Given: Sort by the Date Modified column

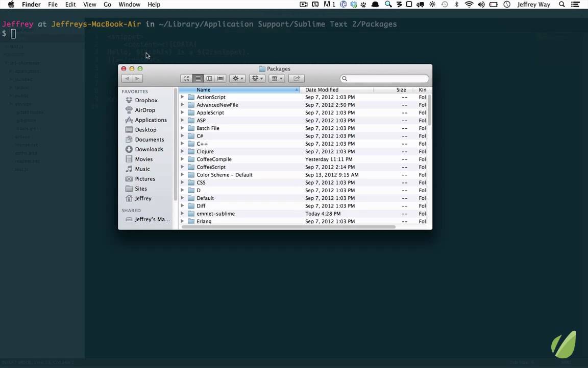Looking at the screenshot, I should click(x=337, y=90).
